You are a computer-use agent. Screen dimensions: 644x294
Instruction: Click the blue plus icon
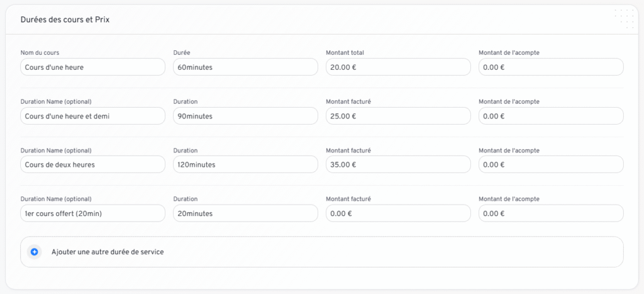pyautogui.click(x=35, y=252)
